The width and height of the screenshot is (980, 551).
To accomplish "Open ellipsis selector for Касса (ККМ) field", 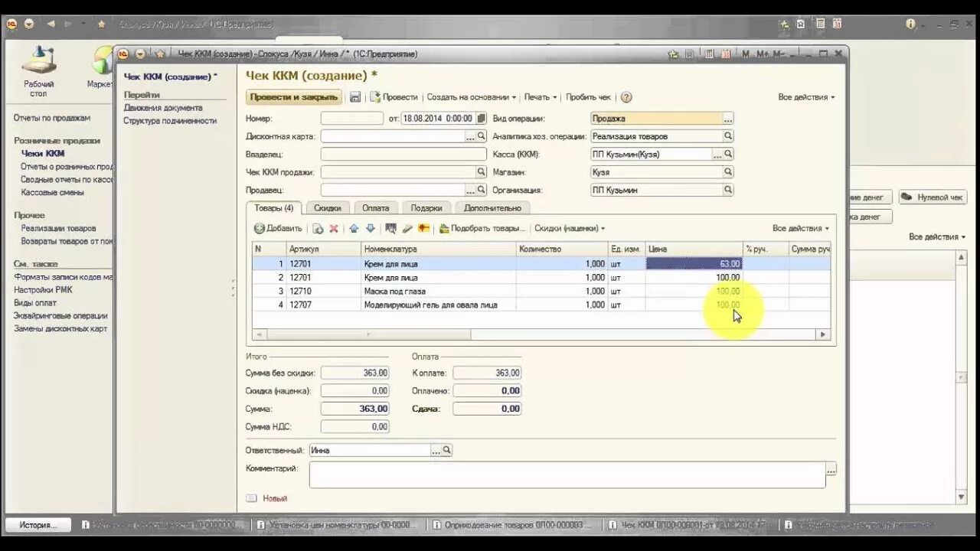I will point(717,154).
